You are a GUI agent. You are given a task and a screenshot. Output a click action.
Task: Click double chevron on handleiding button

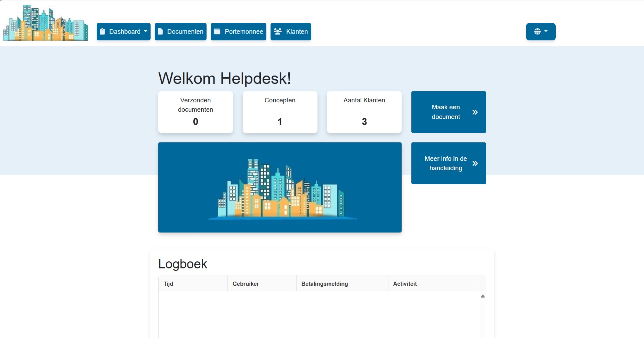point(475,163)
